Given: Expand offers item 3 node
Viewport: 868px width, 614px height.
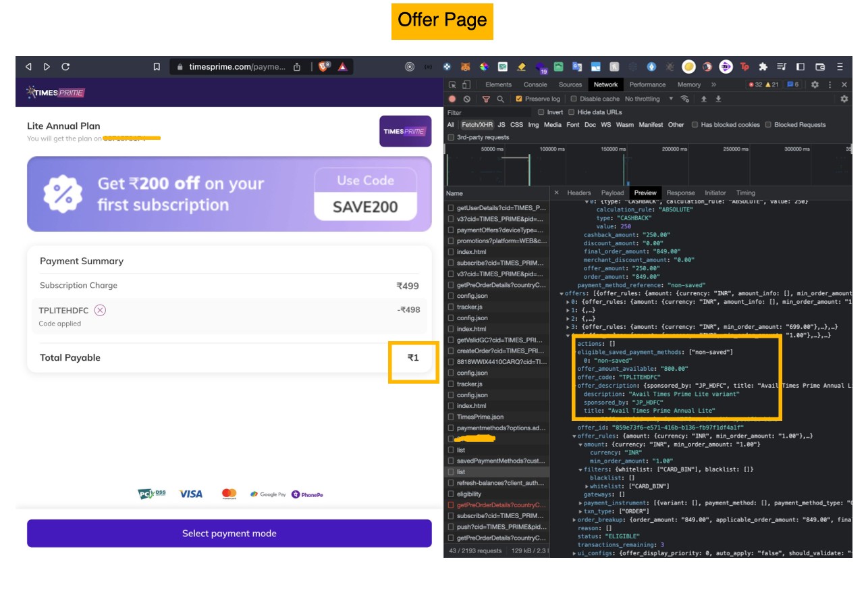Looking at the screenshot, I should point(568,327).
